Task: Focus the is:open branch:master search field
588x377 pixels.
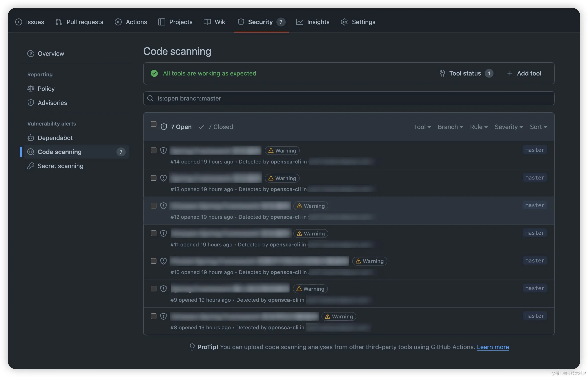Action: 348,98
